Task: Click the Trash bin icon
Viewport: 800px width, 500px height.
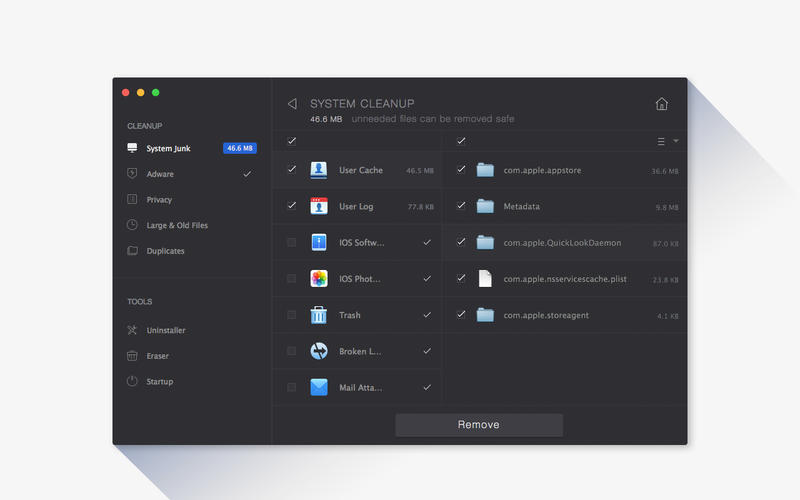Action: tap(319, 315)
